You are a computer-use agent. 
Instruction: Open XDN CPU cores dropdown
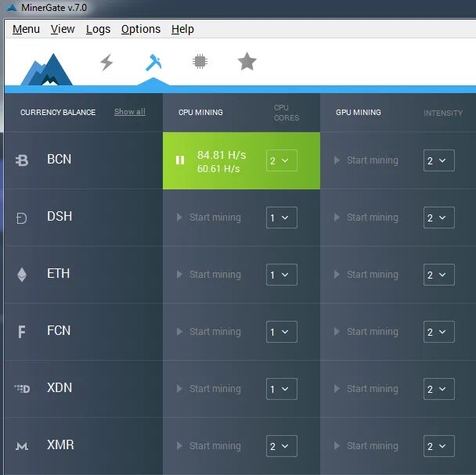pyautogui.click(x=282, y=389)
